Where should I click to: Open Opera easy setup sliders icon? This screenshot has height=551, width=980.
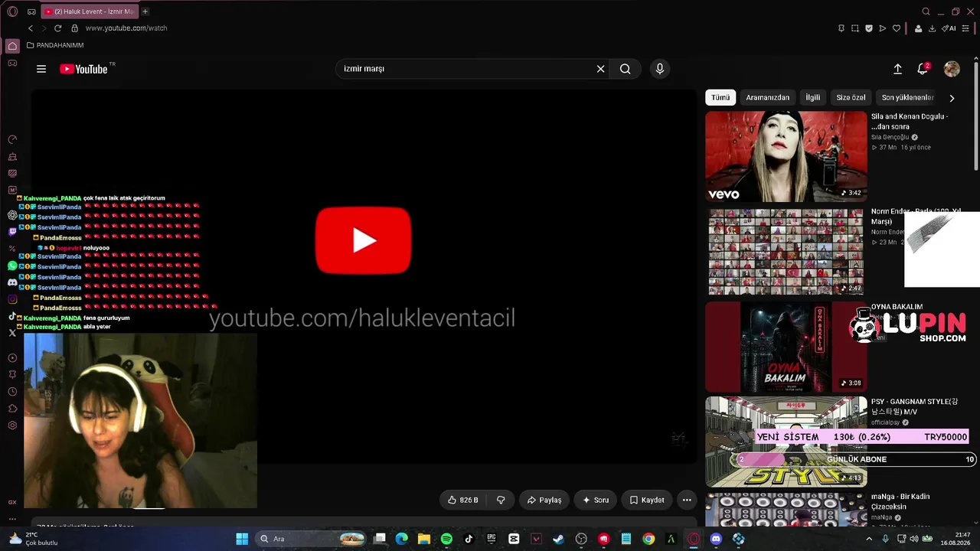[x=965, y=28]
